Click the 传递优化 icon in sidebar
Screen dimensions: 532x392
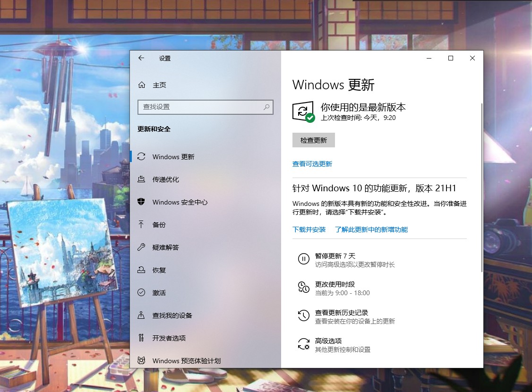point(141,179)
